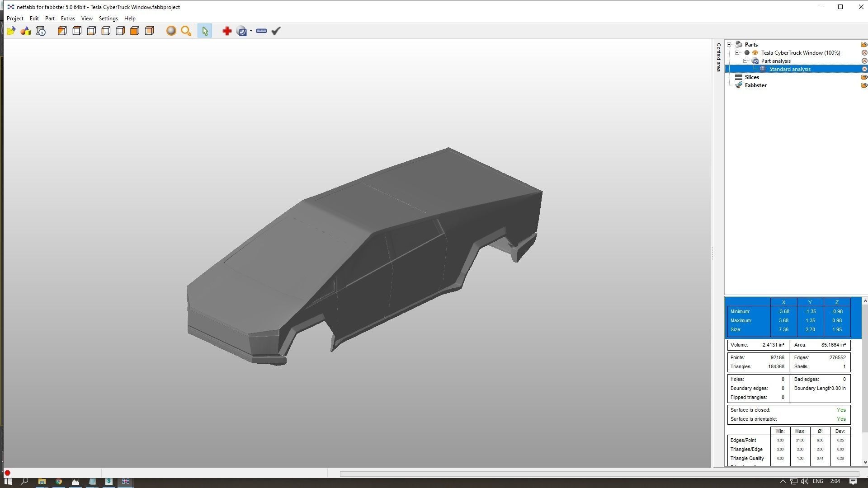Open Chrome from the Windows taskbar
Screen dimensions: 868x488
59,482
